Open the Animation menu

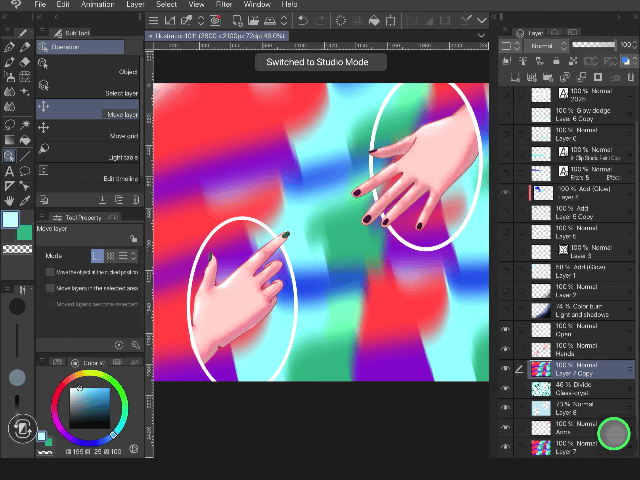97,4
